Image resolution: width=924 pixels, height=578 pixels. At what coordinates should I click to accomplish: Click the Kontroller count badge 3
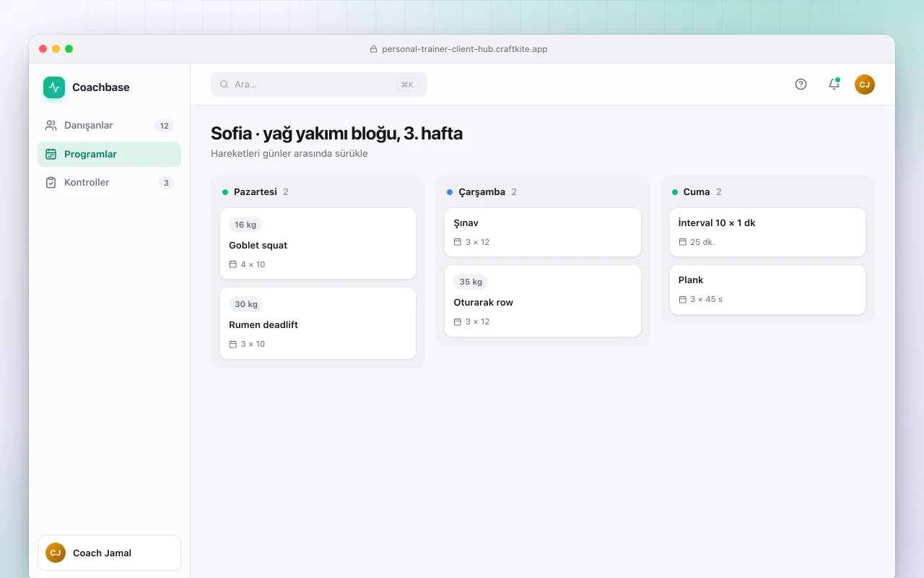[166, 183]
